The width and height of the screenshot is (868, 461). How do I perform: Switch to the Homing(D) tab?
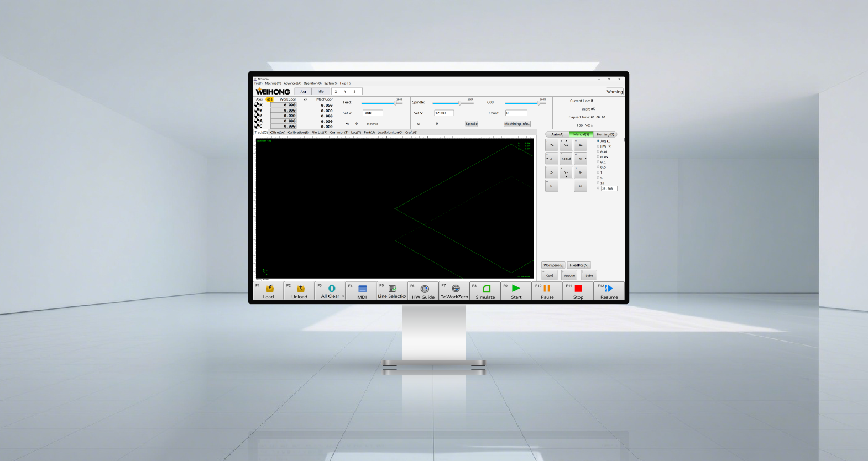605,134
